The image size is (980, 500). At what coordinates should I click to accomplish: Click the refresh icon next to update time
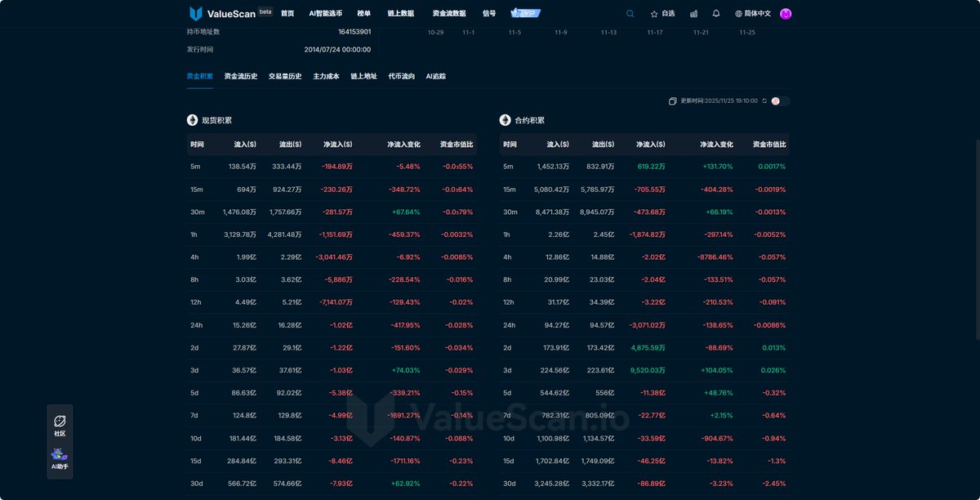(764, 101)
